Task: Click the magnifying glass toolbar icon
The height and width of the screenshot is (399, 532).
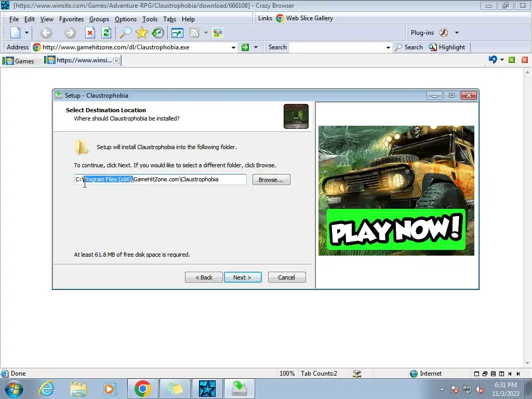Action: [x=126, y=33]
